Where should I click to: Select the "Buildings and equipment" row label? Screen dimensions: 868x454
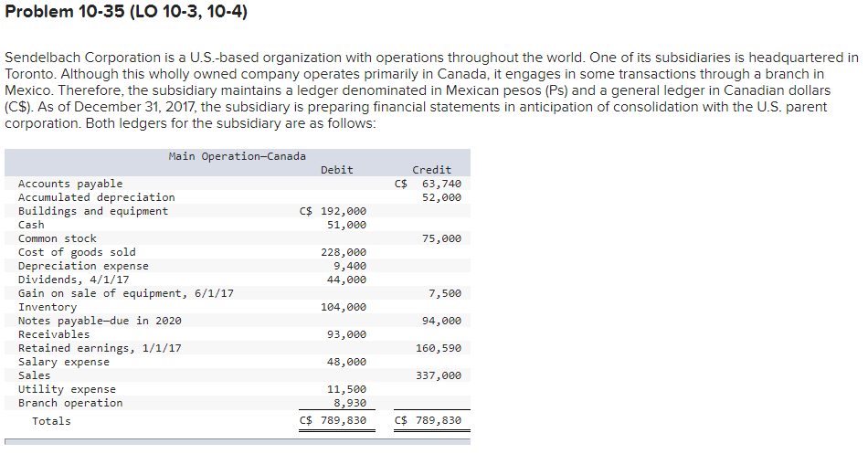click(93, 212)
